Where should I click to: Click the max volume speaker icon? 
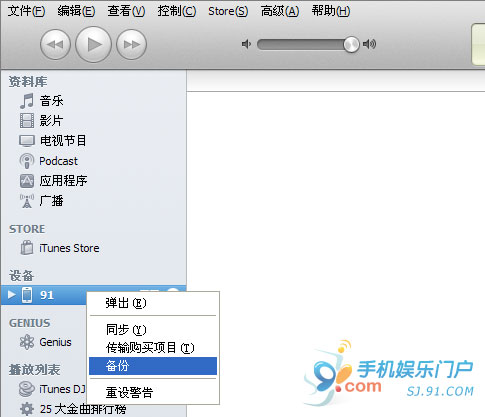tap(369, 44)
